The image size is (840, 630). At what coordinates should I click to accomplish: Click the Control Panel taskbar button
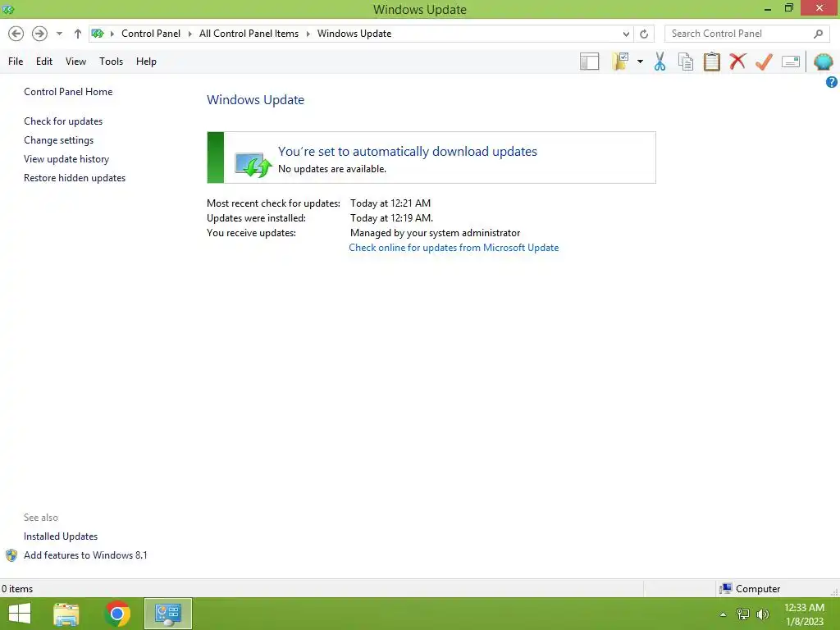point(168,614)
